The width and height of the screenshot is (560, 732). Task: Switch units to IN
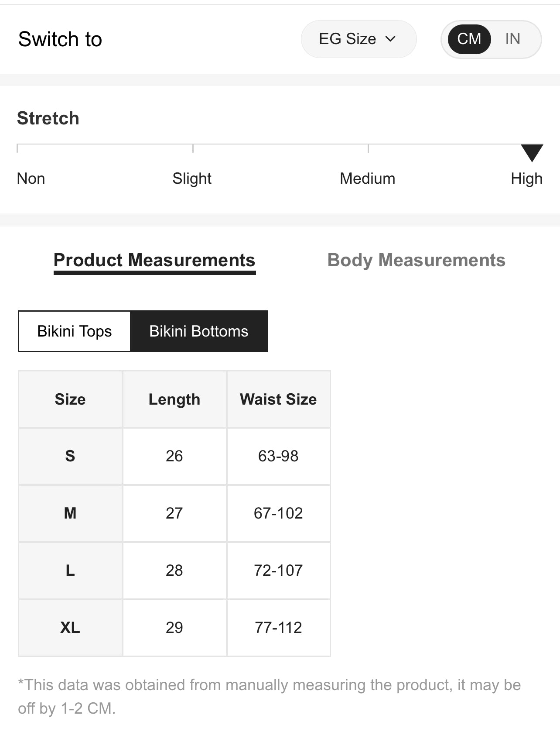pos(512,39)
